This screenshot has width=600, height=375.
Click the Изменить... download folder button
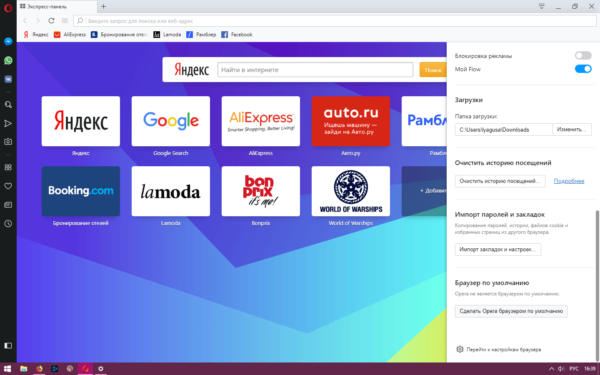[572, 129]
